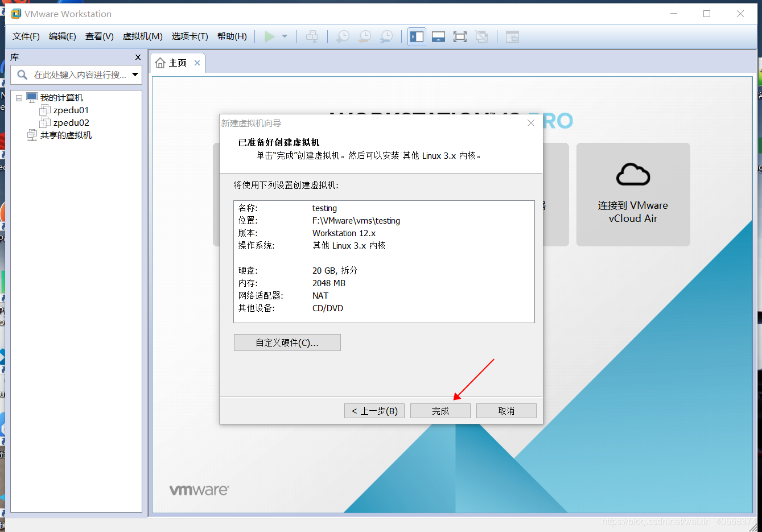Collapse the 我的计算机 tree node
Screen dimensions: 762x532
point(19,98)
